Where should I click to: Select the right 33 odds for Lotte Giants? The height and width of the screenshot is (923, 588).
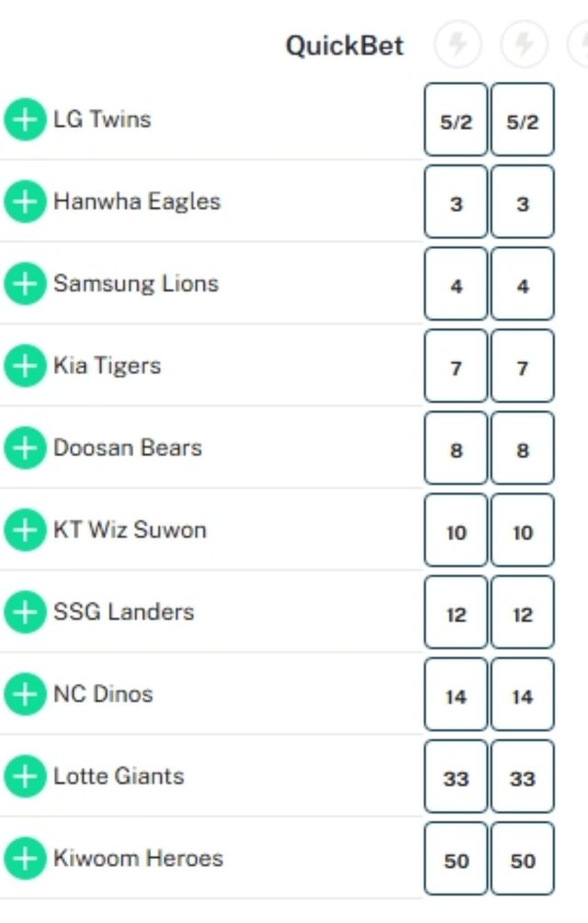[523, 777]
